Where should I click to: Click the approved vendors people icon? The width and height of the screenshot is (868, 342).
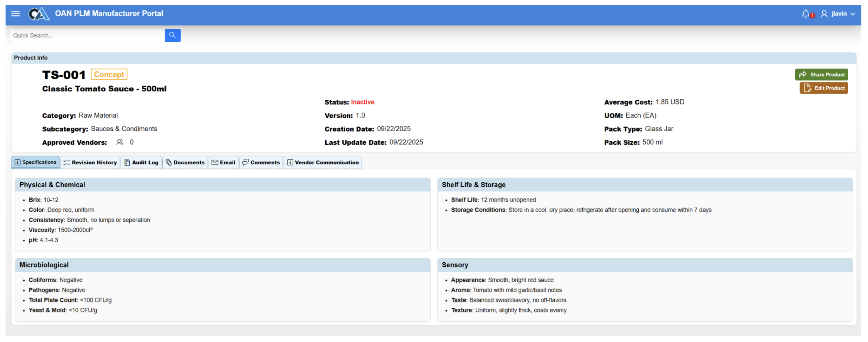[x=120, y=142]
